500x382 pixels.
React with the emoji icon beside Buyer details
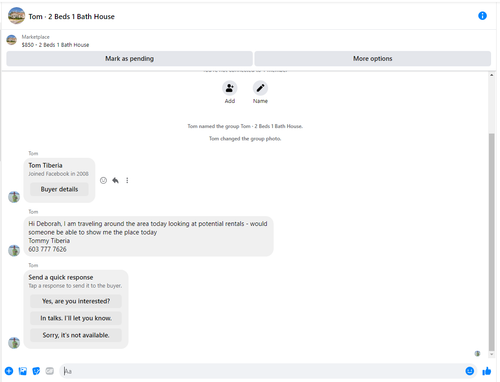pyautogui.click(x=103, y=180)
